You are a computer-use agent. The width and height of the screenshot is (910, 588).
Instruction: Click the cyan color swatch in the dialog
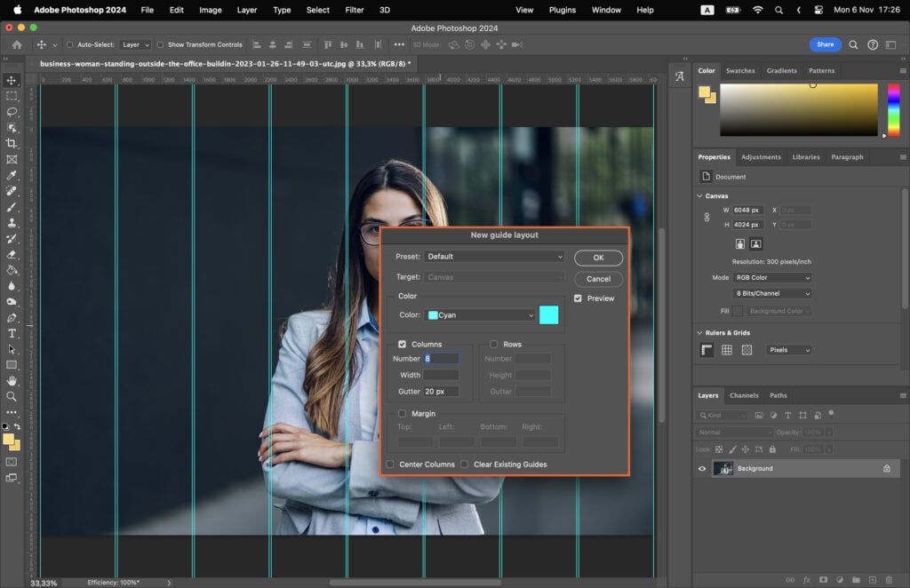[x=548, y=314]
